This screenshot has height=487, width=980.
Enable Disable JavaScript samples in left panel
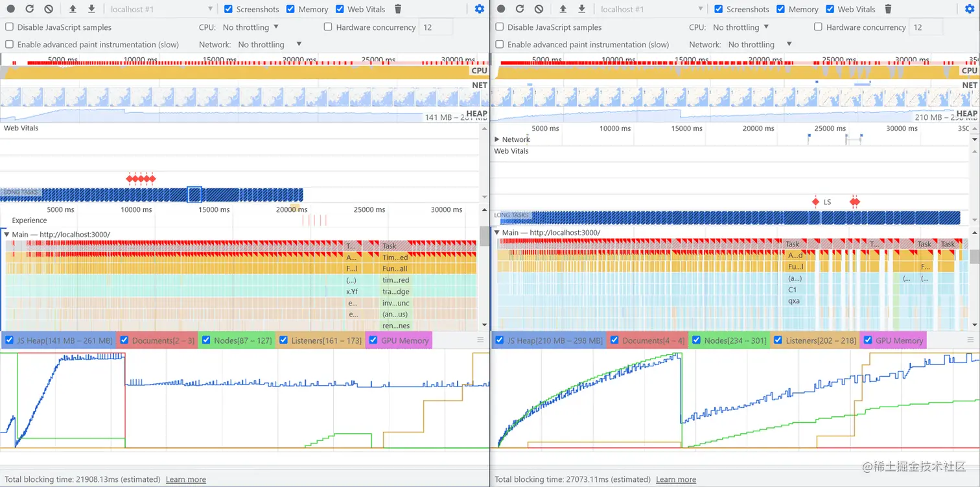(9, 27)
